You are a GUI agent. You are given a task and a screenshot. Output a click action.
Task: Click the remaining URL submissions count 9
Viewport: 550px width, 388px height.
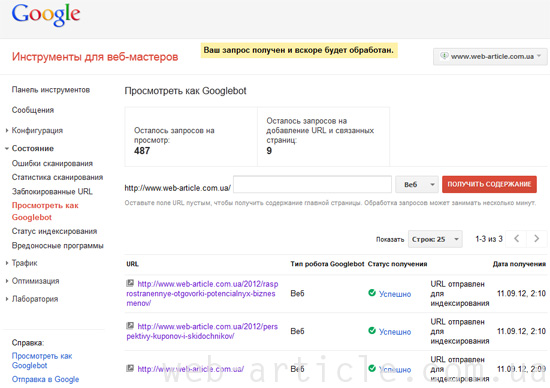point(269,151)
